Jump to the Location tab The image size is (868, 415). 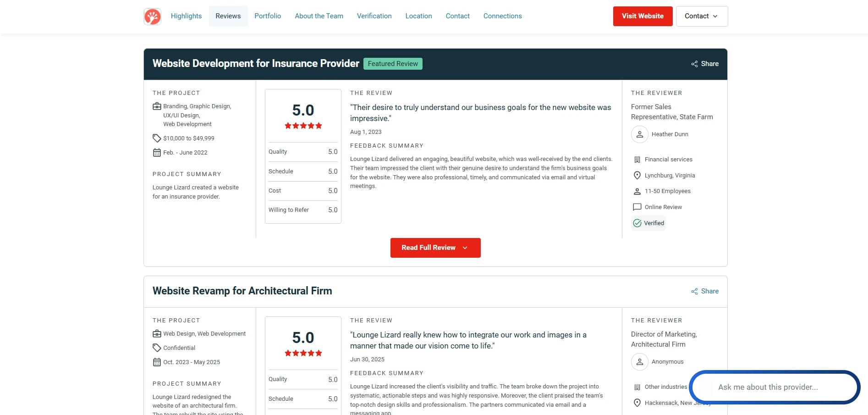click(x=419, y=16)
